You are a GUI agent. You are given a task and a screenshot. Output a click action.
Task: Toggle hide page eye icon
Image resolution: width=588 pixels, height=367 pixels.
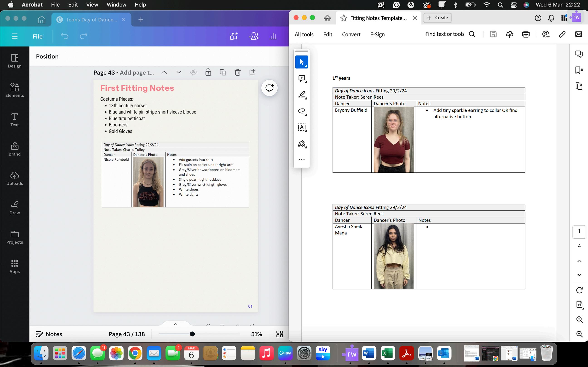(194, 72)
